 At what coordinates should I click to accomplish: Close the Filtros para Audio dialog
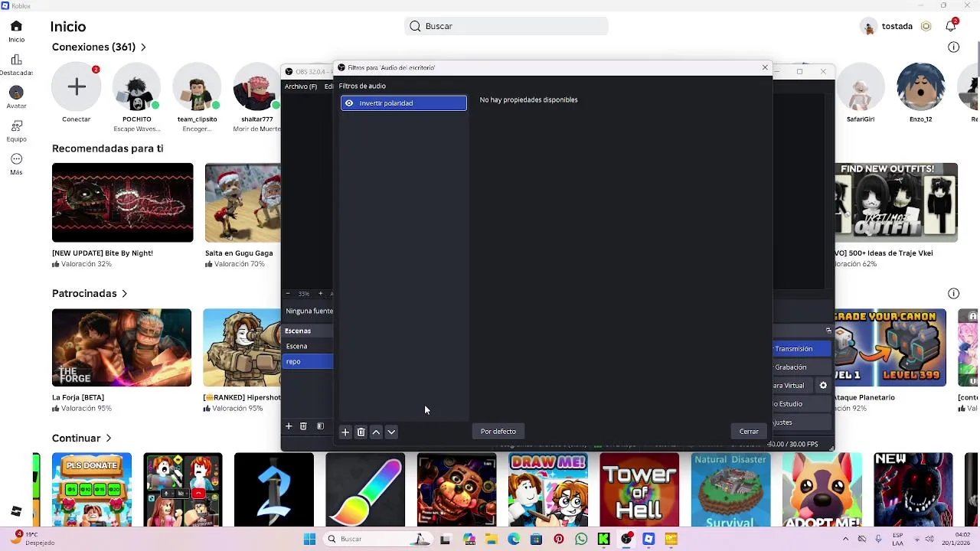(764, 67)
